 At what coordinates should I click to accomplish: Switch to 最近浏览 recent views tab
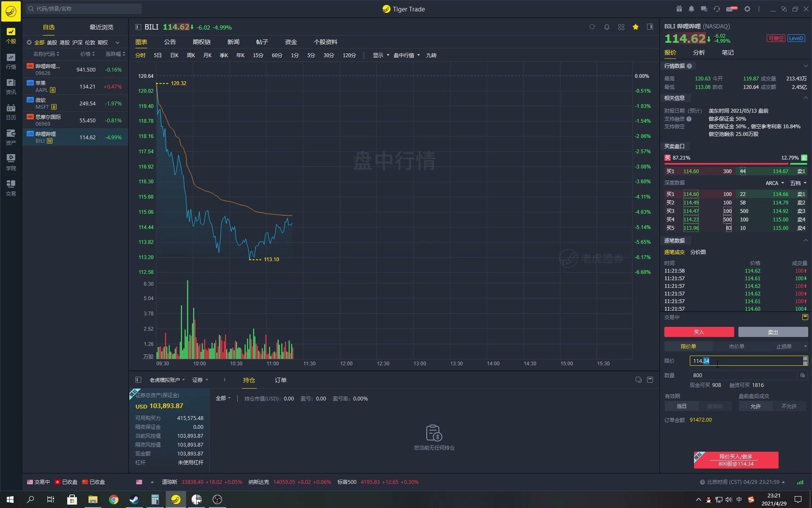point(101,27)
